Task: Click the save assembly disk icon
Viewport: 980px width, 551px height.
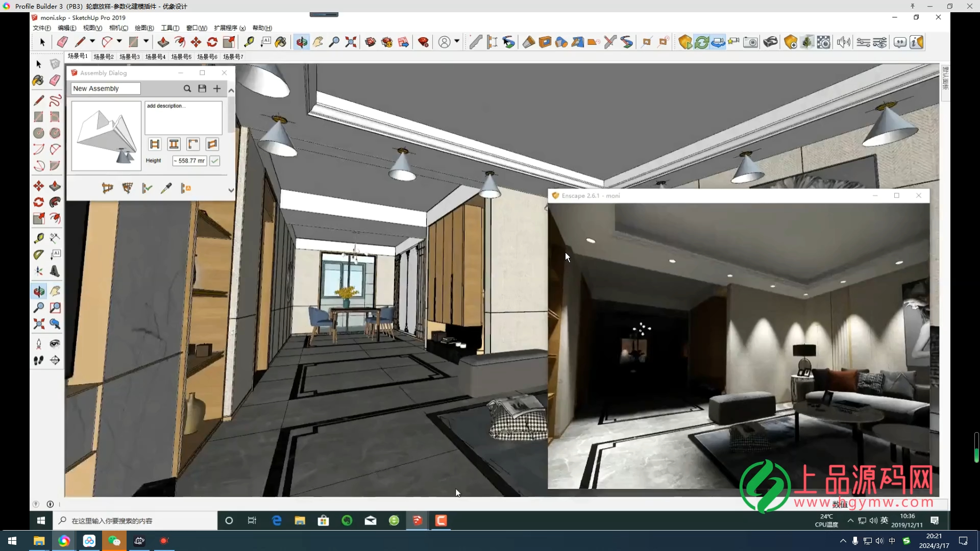Action: pyautogui.click(x=202, y=88)
